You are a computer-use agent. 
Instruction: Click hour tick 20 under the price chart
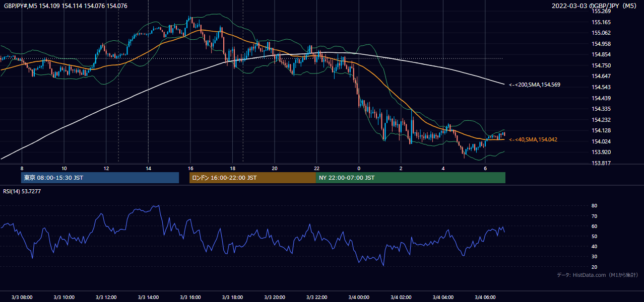pyautogui.click(x=275, y=168)
